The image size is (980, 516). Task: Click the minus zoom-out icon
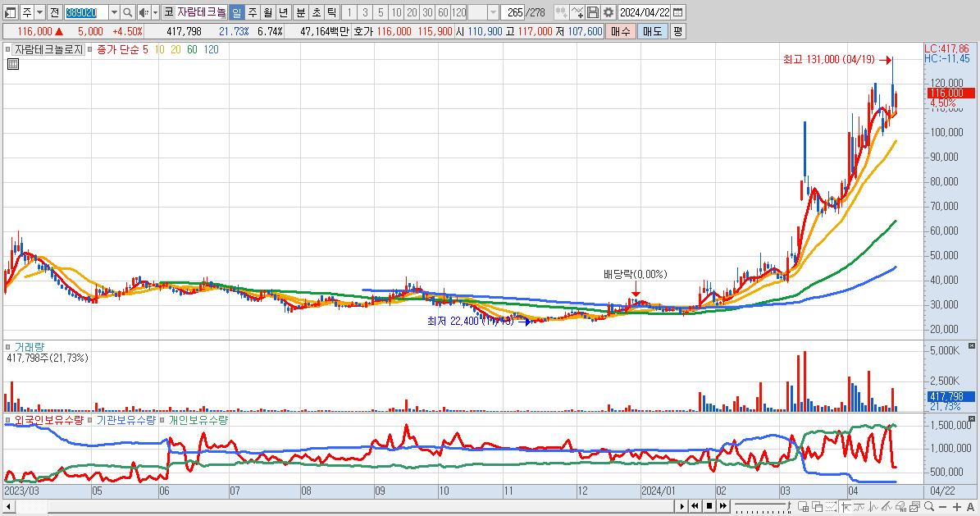(x=943, y=506)
